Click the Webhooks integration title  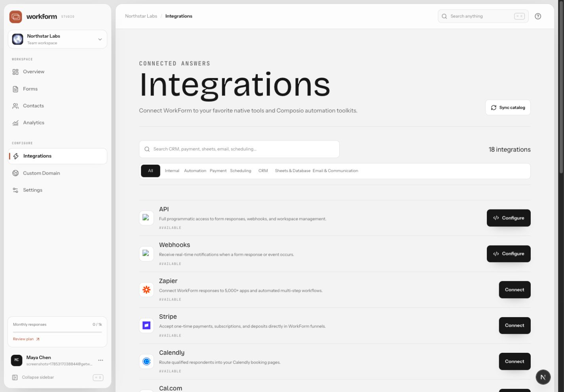pyautogui.click(x=175, y=245)
